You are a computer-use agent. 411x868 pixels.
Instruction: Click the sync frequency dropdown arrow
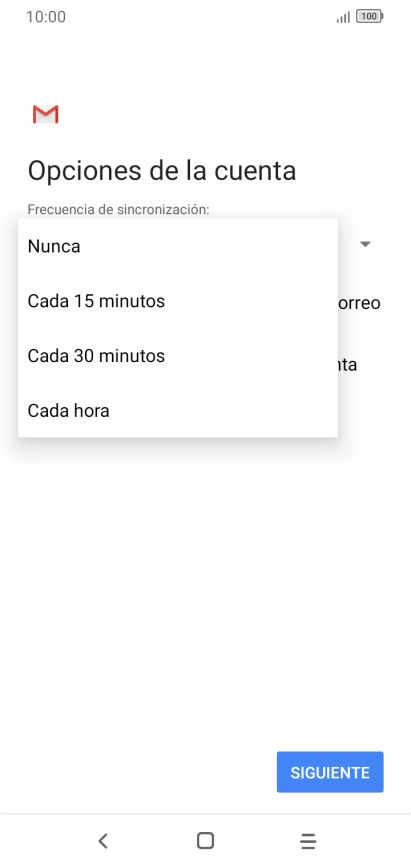366,244
